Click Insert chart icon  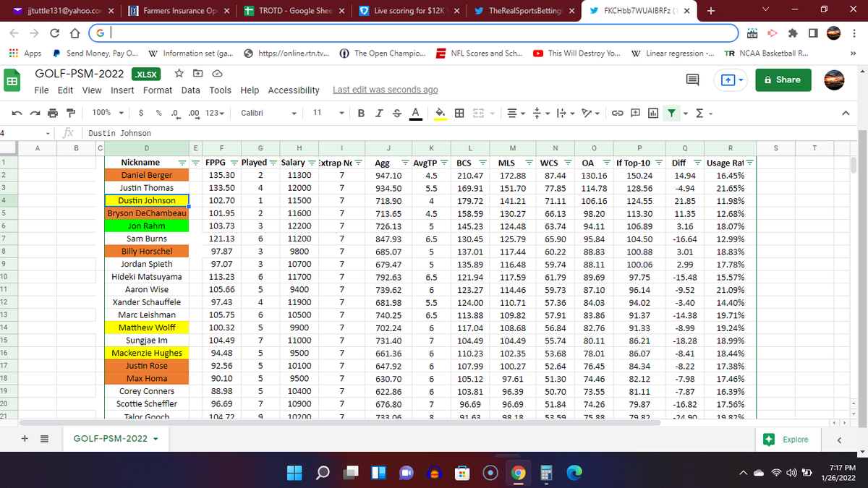[652, 113]
